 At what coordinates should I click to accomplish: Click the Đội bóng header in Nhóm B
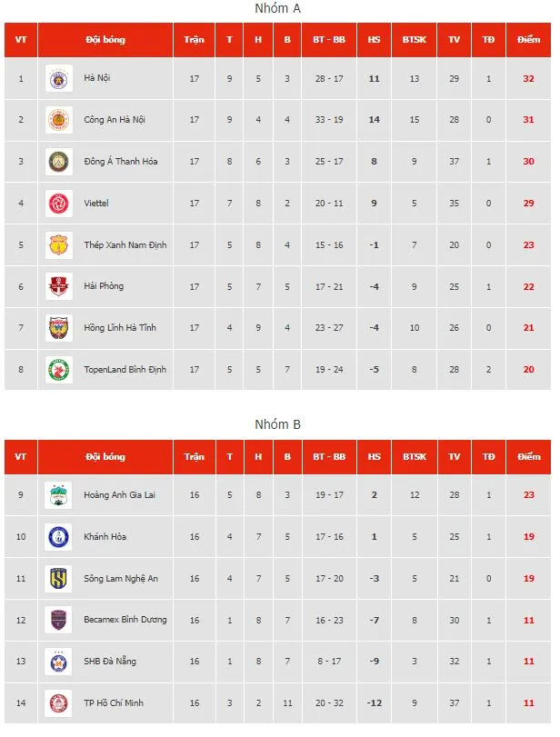[105, 457]
